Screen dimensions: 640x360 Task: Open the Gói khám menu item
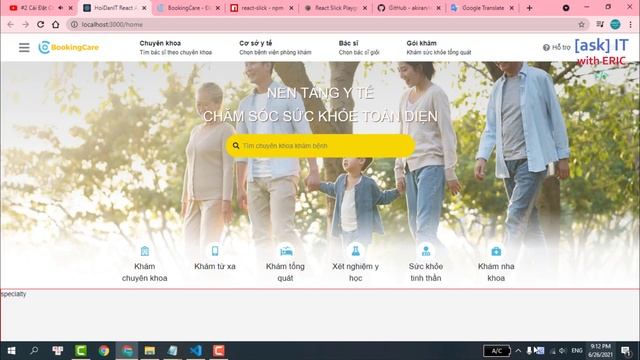(x=439, y=47)
